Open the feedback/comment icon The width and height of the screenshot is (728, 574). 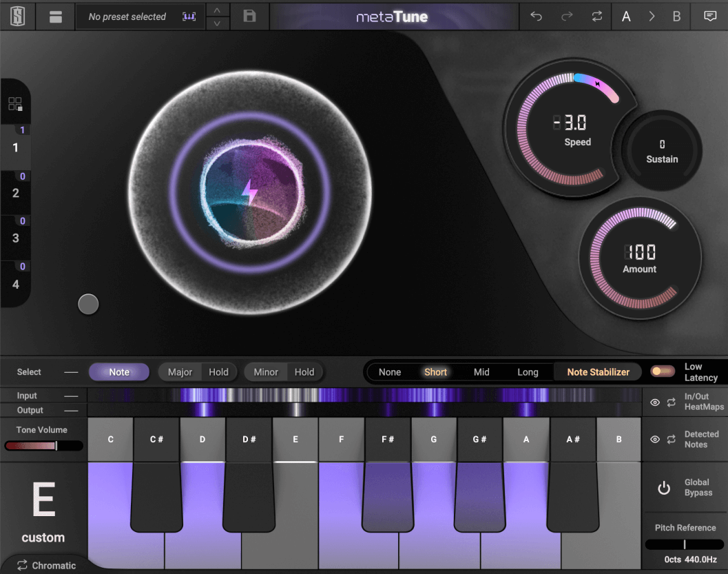click(710, 16)
